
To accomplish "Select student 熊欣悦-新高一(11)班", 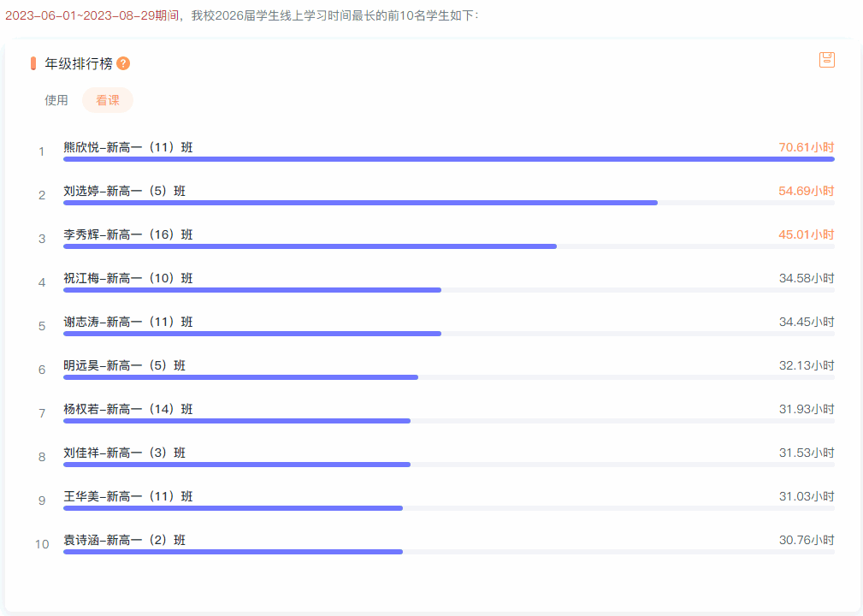I will pyautogui.click(x=128, y=147).
